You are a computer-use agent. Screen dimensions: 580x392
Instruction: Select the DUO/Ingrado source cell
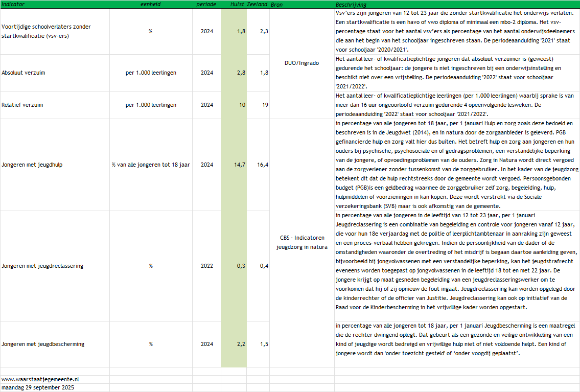pos(301,63)
